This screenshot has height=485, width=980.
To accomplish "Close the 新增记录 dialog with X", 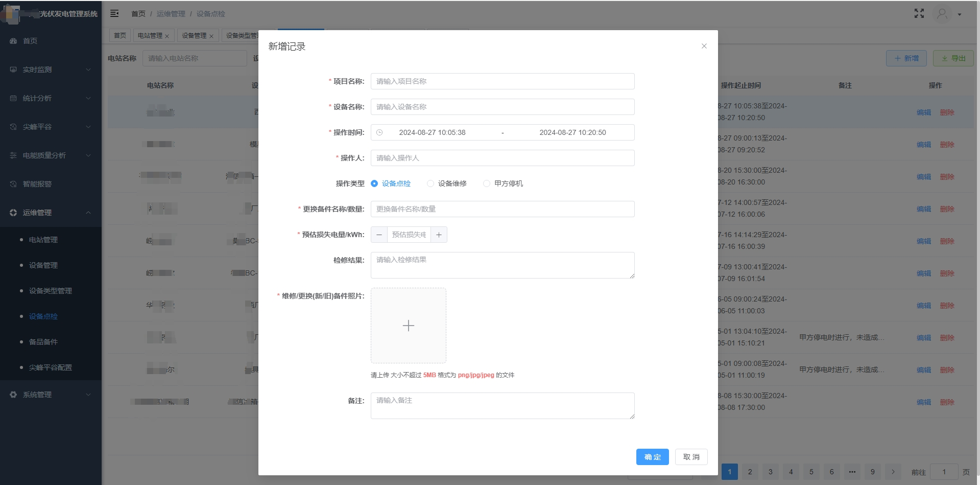I will (x=704, y=46).
